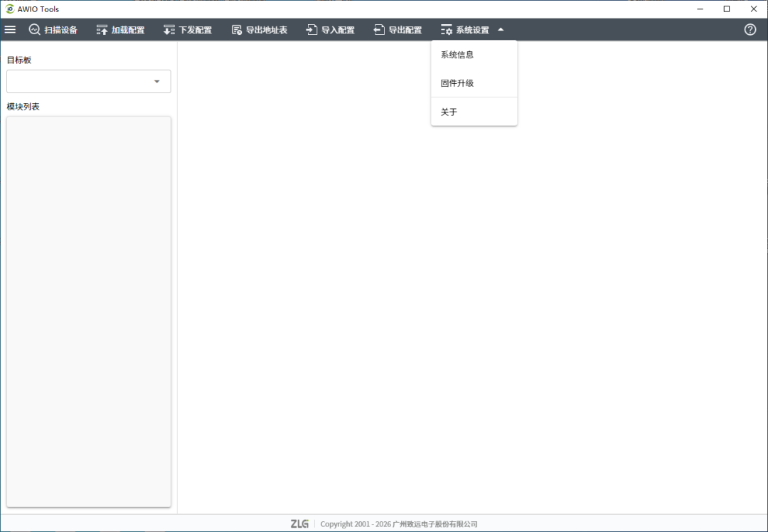Viewport: 768px width, 532px height.
Task: Choose 固件升级 firmware upgrade menu item
Action: pyautogui.click(x=474, y=83)
